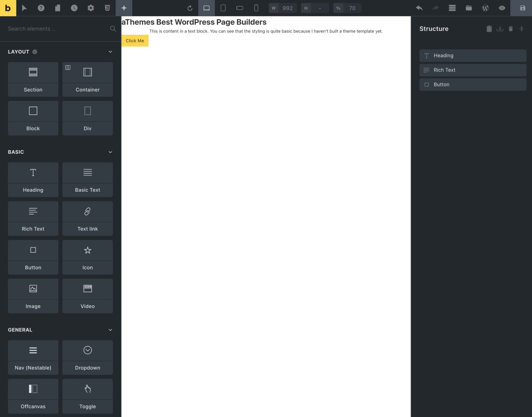Toggle the add elements plus button
This screenshot has width=532, height=417.
point(124,8)
